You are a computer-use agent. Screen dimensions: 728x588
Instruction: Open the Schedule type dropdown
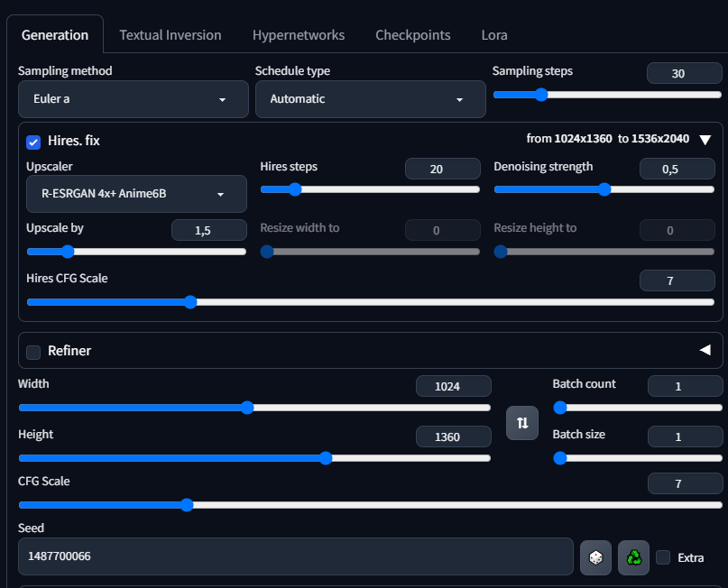pos(371,99)
